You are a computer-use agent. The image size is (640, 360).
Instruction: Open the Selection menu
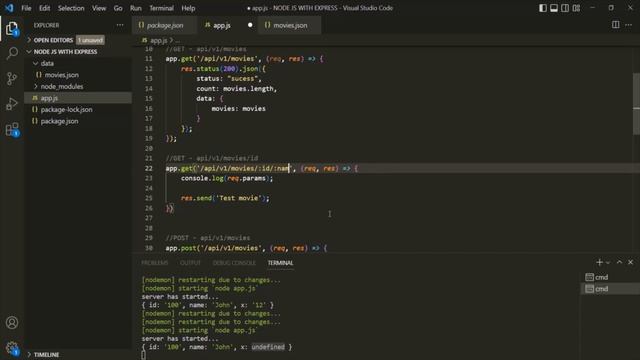(x=71, y=8)
